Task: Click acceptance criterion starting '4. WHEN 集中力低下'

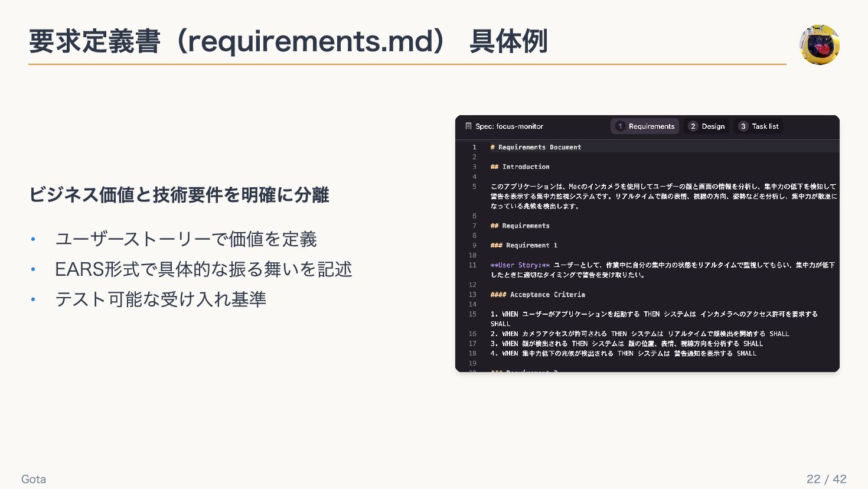Action: click(623, 353)
